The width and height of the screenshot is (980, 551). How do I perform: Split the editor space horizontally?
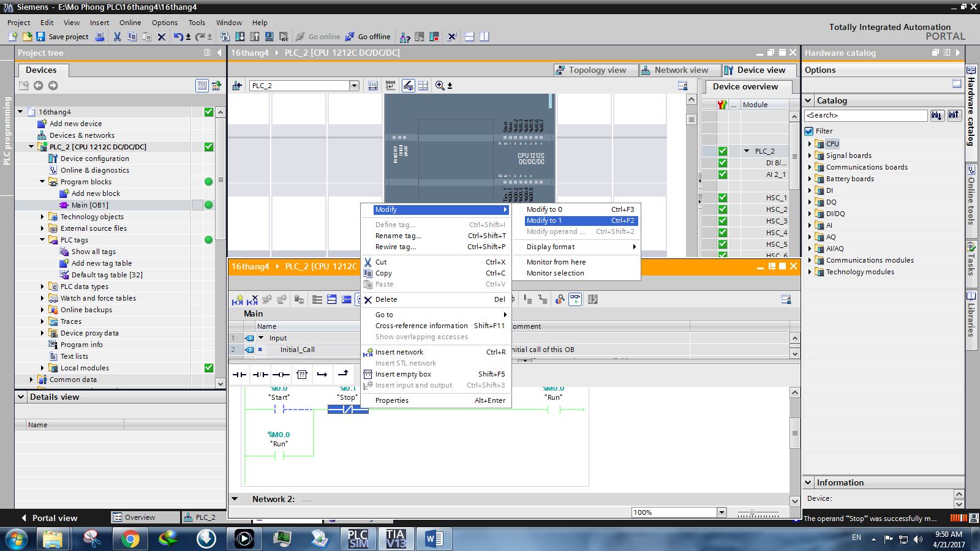tap(470, 37)
